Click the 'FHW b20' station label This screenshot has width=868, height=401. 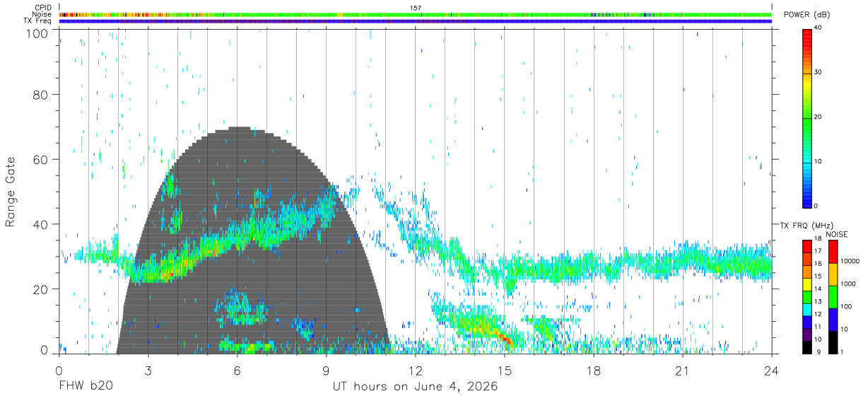tap(86, 387)
